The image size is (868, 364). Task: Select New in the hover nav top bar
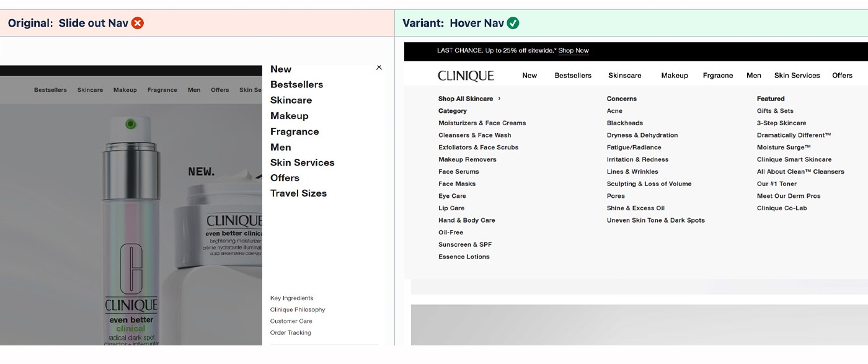pos(529,76)
